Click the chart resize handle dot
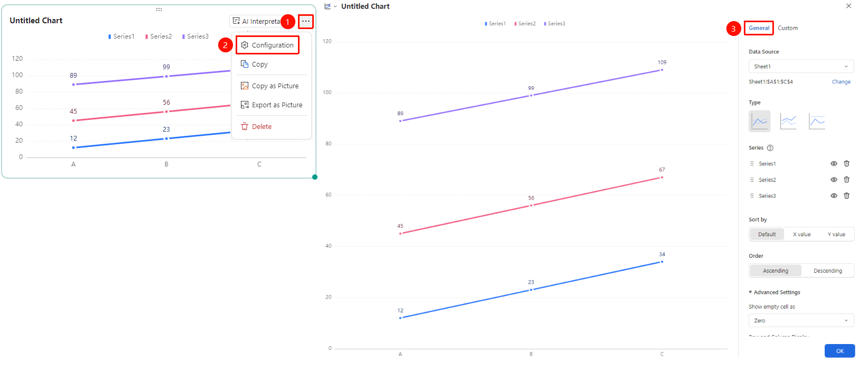 click(x=315, y=177)
